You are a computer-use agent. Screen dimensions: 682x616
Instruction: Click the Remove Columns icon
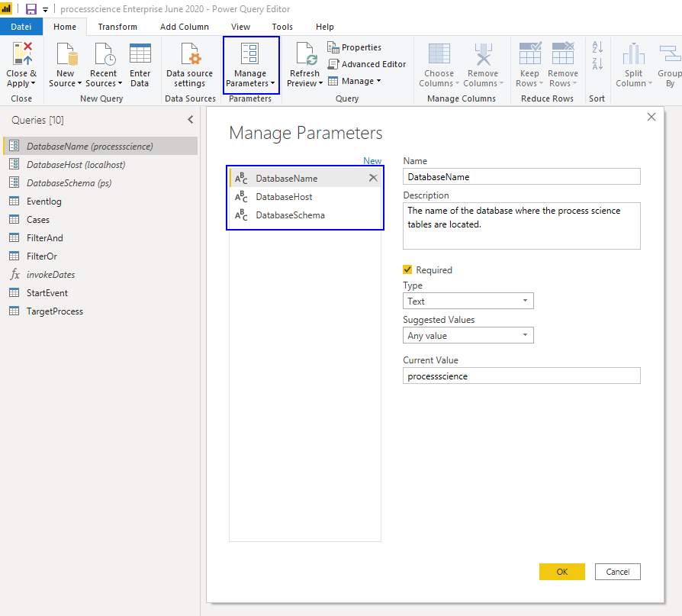click(483, 54)
